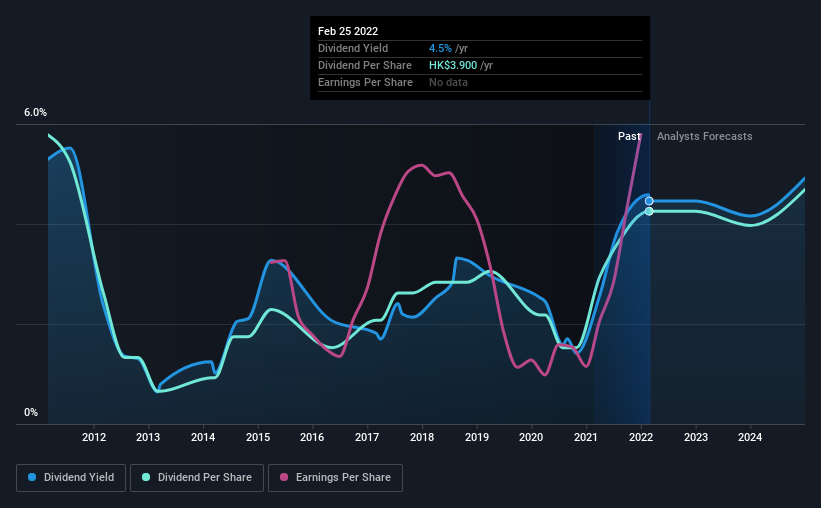Click the Analysts Forecasts label
Viewport: 821px width, 508px height.
tap(705, 136)
